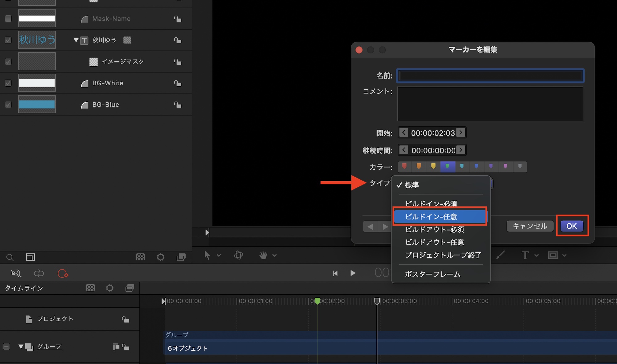The width and height of the screenshot is (617, 364).
Task: Select the hand pan tool
Action: point(263,255)
